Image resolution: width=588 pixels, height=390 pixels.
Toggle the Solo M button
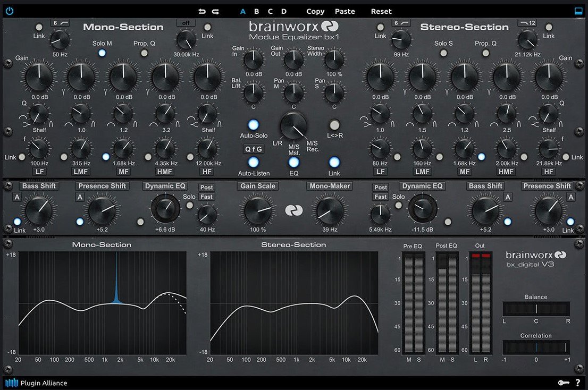[x=102, y=53]
